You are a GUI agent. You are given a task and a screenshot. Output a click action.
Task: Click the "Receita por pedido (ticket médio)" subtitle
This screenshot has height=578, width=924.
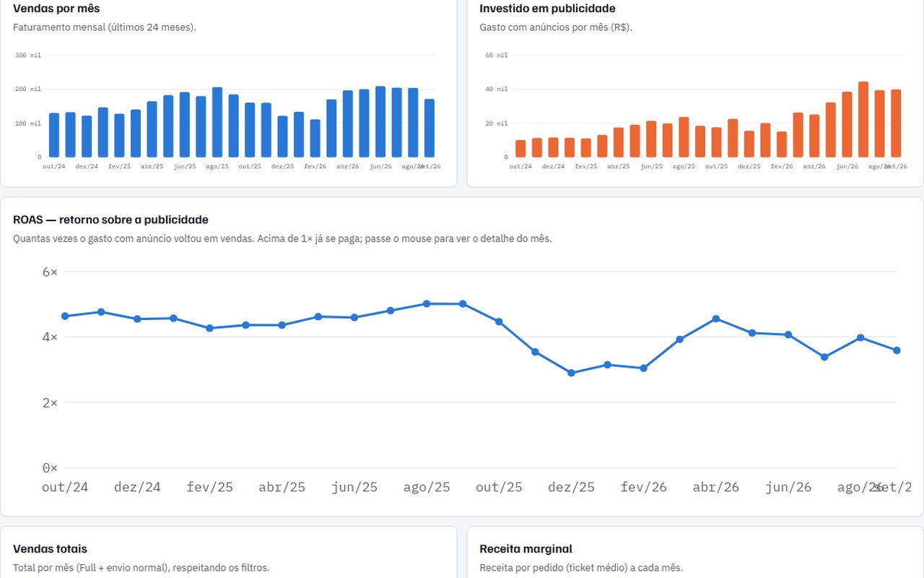581,568
